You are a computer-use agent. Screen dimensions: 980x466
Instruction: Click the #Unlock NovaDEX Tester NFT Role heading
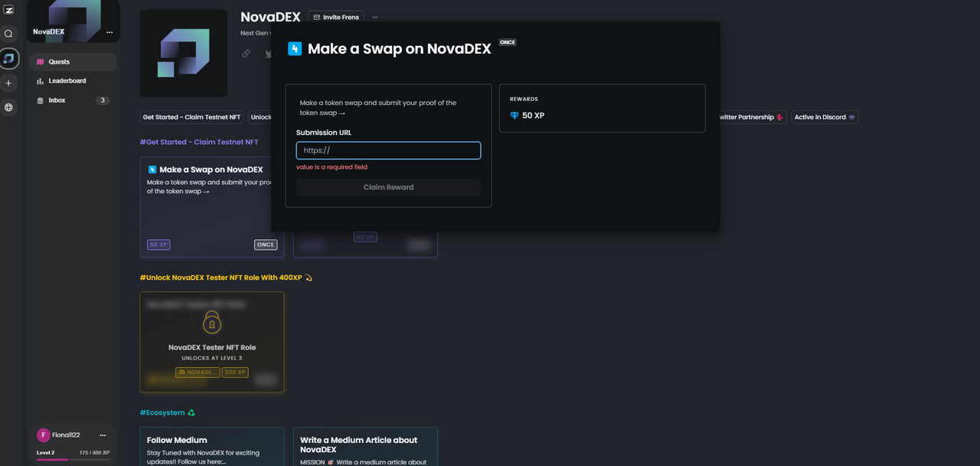coord(226,277)
